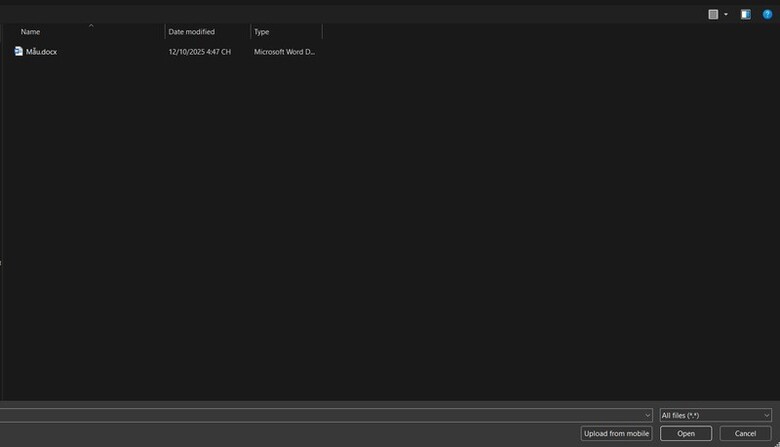Focus the file name input field
This screenshot has width=780, height=447.
[320, 415]
